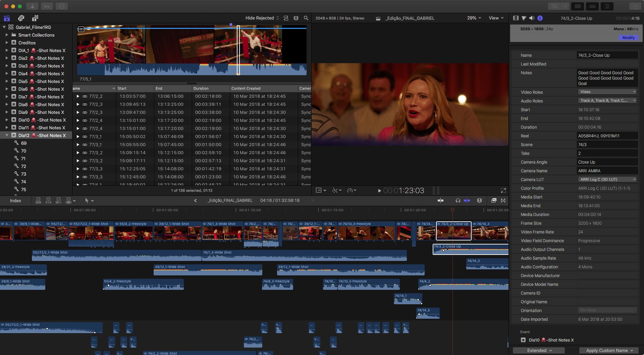Open the Photos and Audio sidebar
The height and width of the screenshot is (355, 644).
[x=21, y=18]
